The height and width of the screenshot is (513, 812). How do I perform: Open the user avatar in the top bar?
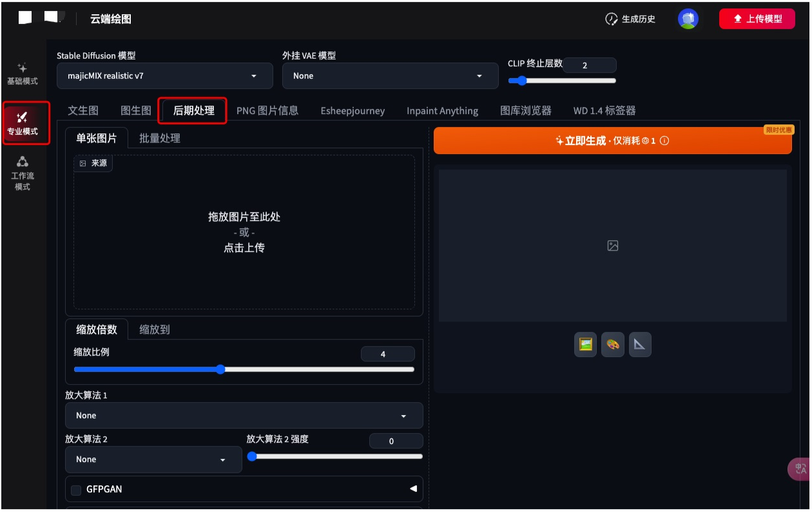tap(688, 19)
